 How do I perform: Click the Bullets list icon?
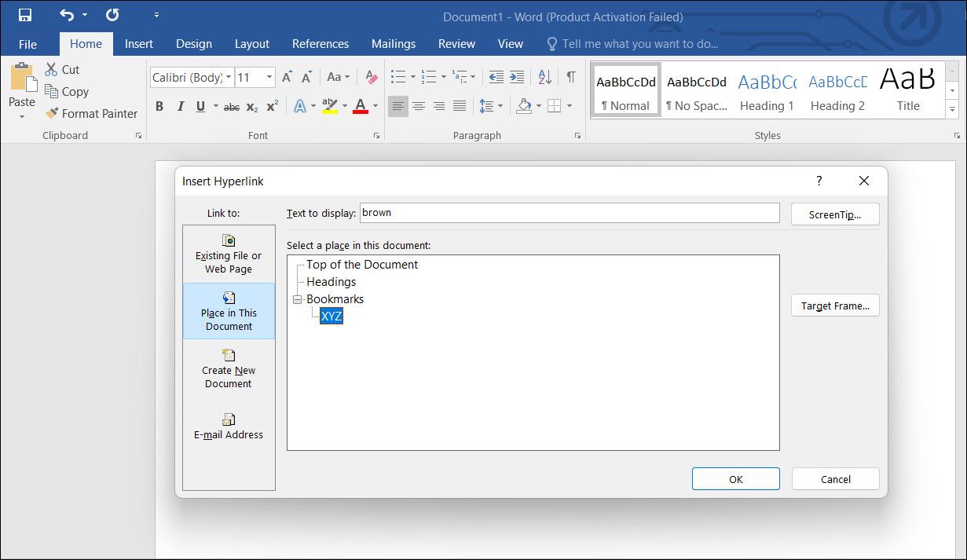[x=398, y=77]
